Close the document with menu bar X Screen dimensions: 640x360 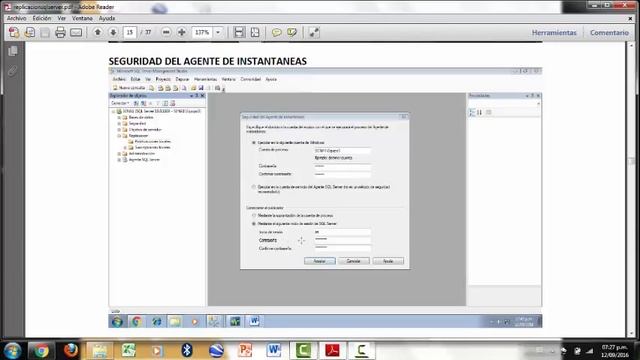click(x=630, y=18)
